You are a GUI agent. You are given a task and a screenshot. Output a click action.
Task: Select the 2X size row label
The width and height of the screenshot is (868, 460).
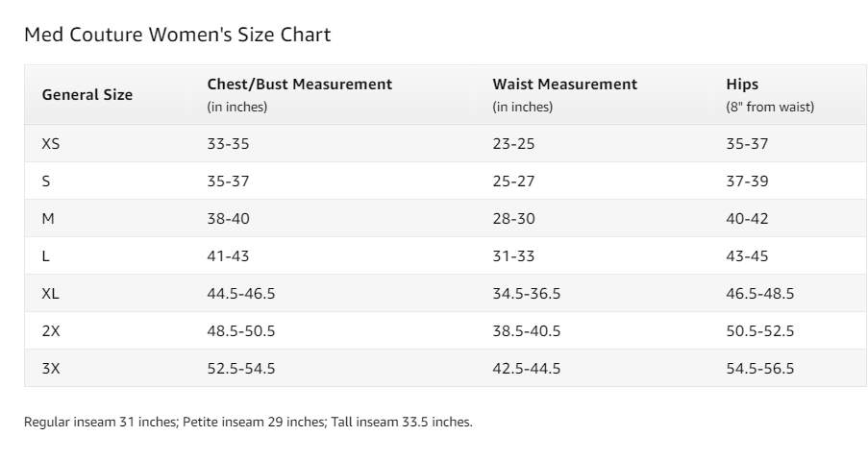51,331
